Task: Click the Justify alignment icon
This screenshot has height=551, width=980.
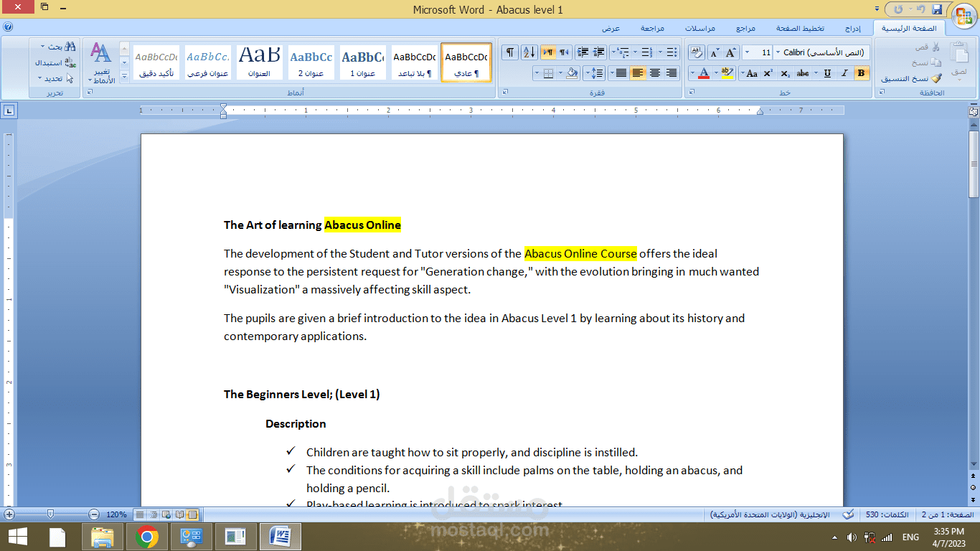Action: click(x=621, y=73)
